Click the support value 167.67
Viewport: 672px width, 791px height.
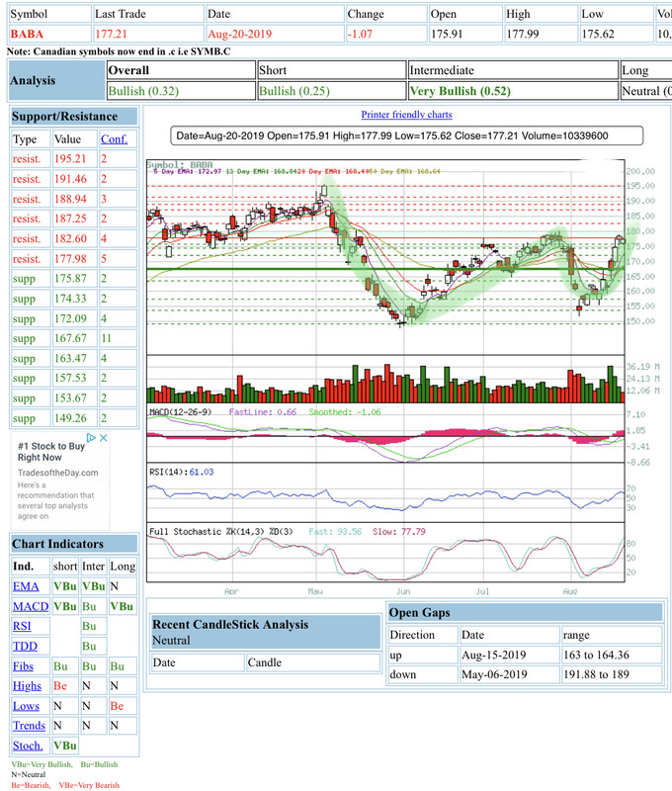[x=75, y=338]
